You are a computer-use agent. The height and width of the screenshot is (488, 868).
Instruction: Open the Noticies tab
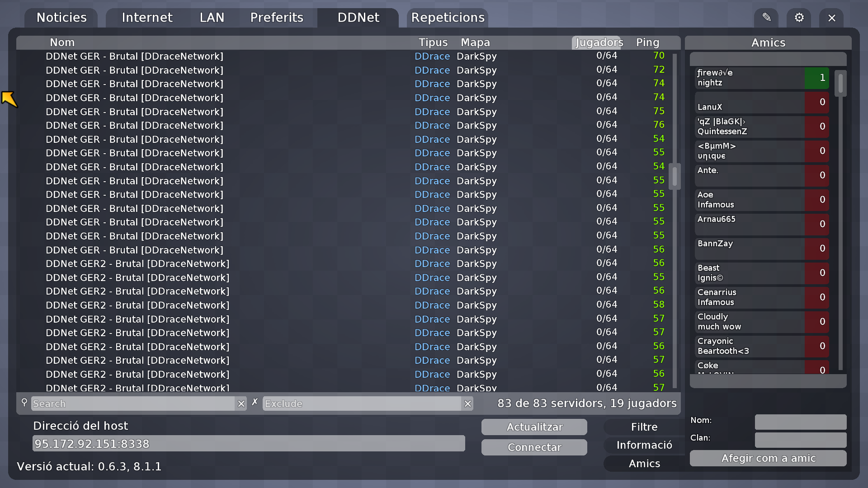pos(61,18)
